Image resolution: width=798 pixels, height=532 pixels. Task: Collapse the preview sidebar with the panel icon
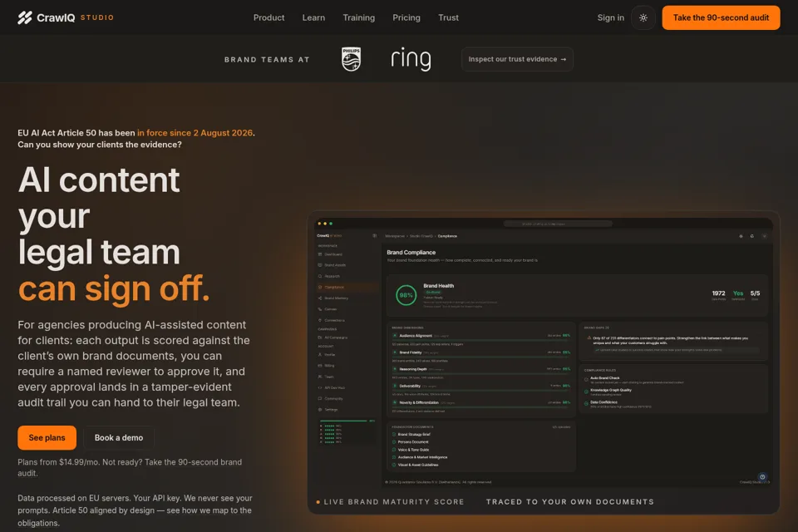click(x=375, y=236)
